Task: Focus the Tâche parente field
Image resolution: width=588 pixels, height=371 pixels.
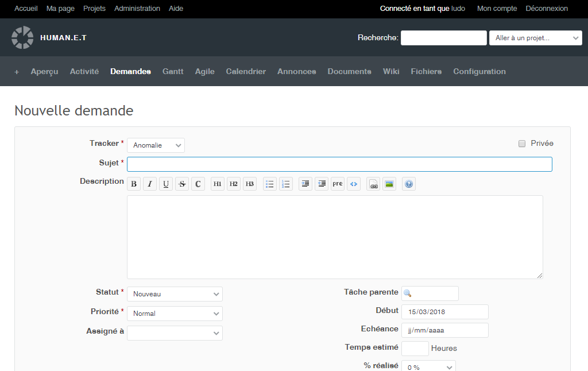Action: 430,293
